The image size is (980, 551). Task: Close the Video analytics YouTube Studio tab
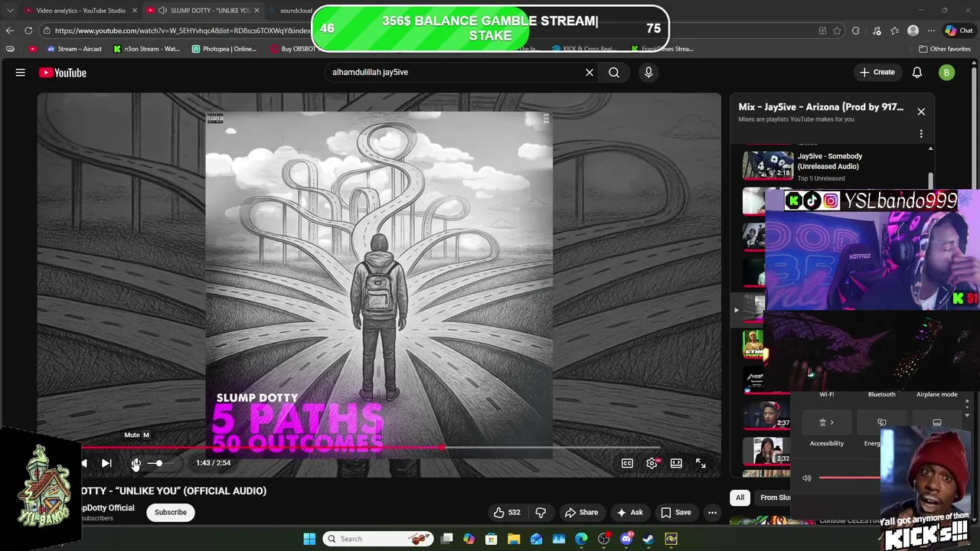(135, 11)
